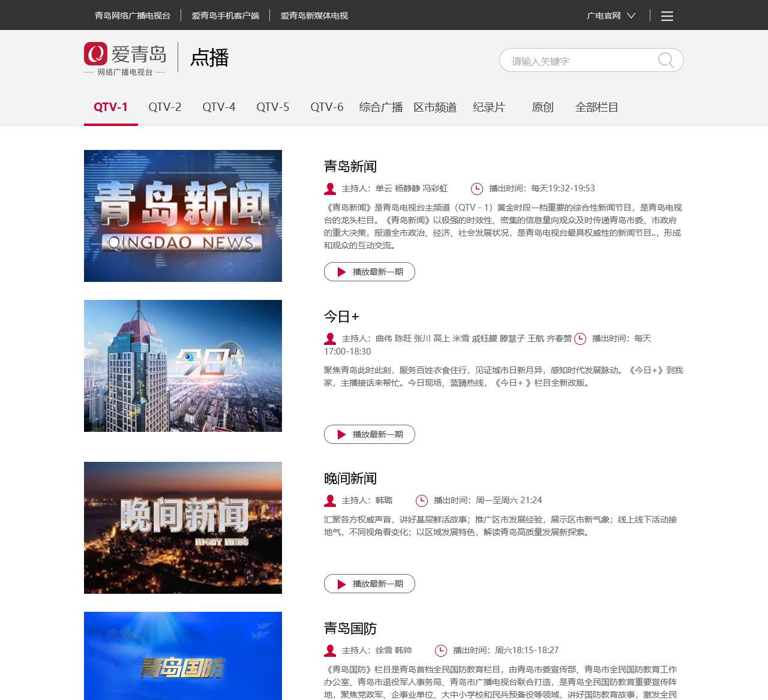The width and height of the screenshot is (768, 700).
Task: Switch to the QTV-2 tab
Action: pos(165,107)
